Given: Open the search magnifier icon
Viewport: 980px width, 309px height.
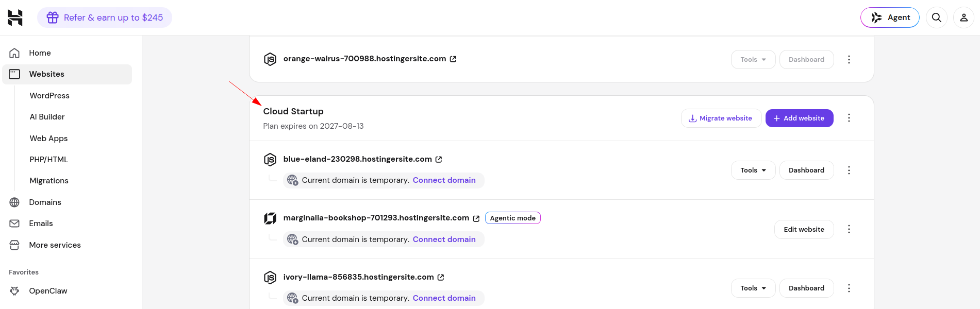Looking at the screenshot, I should tap(937, 18).
